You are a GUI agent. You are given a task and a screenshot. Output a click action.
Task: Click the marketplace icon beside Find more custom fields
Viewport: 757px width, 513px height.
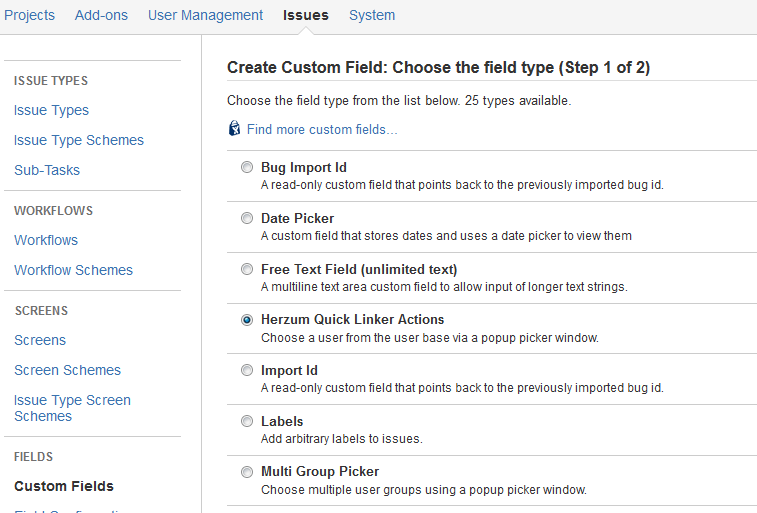point(234,129)
